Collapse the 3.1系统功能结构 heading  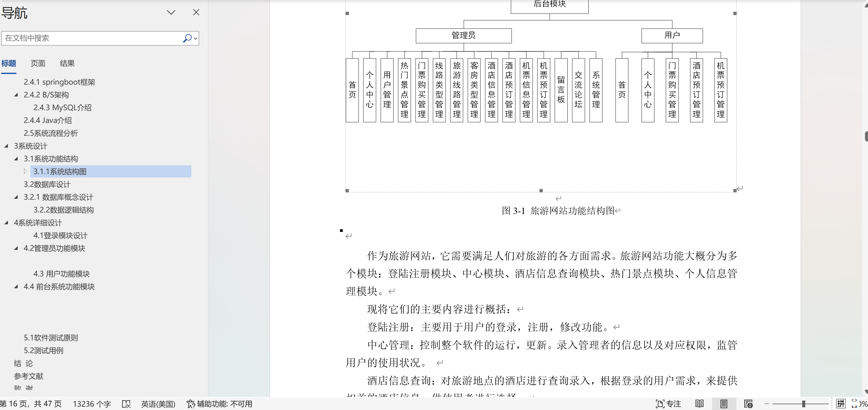point(16,159)
